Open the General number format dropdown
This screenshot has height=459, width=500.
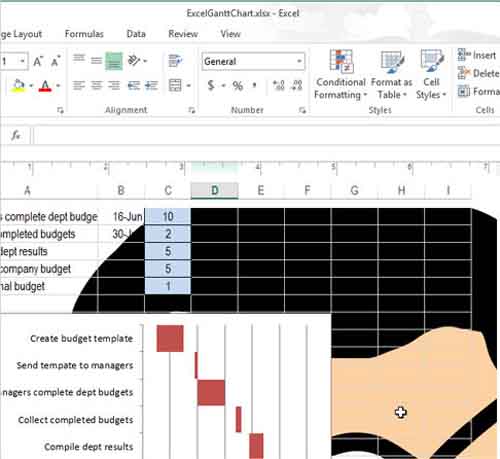coord(299,61)
